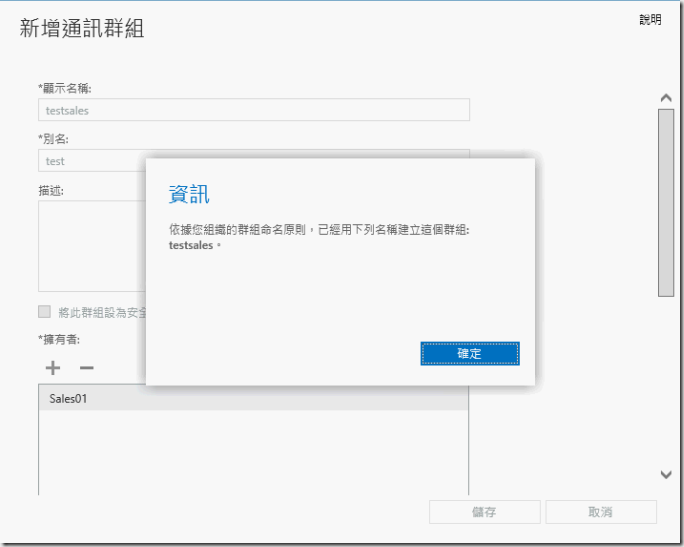684x547 pixels.
Task: Click the 擁有者 label
Action: pos(60,340)
